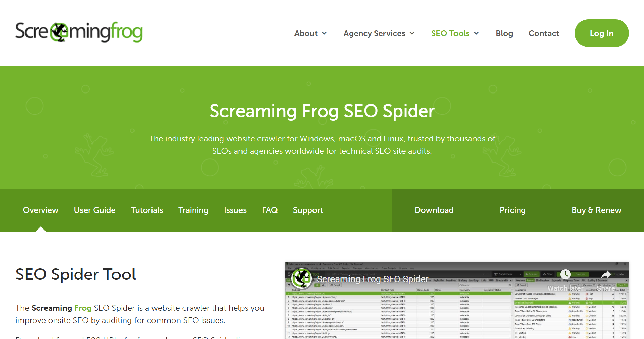644x339 pixels.
Task: Select the Overview tab
Action: [x=41, y=210]
